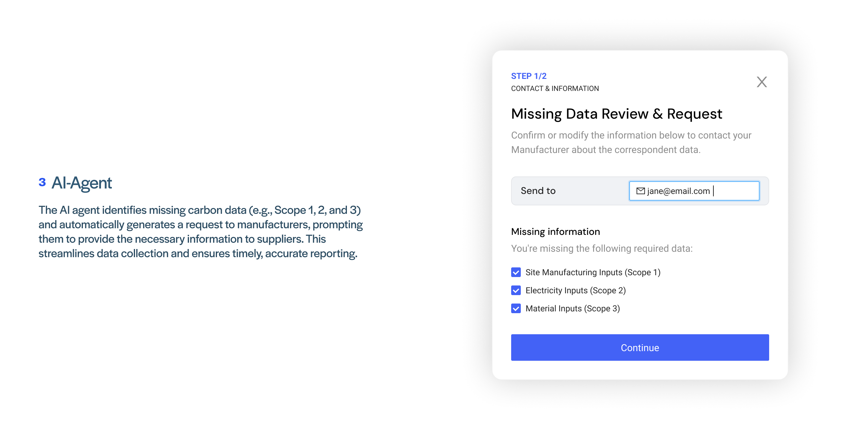Click the Missing Data Review & Request title
Screen dimensions: 868x430
[x=616, y=114]
